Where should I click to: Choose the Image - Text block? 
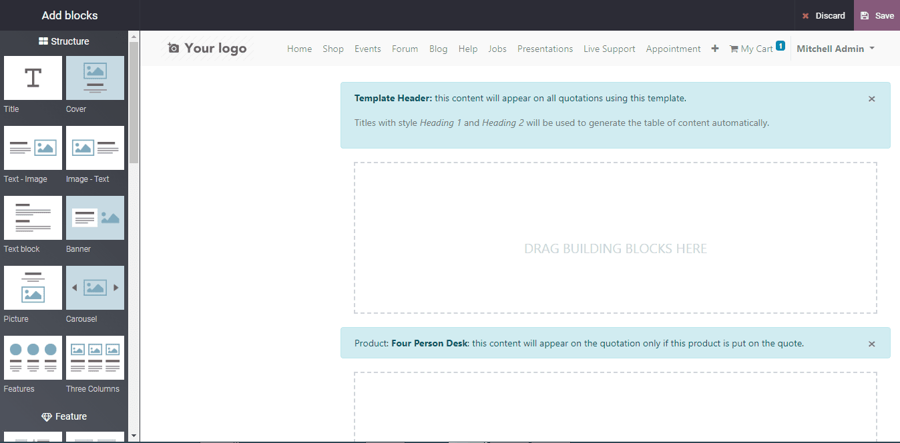95,148
